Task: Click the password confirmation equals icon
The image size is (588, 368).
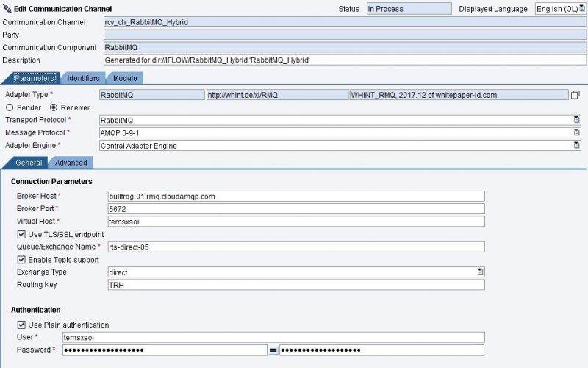Action: (x=273, y=350)
